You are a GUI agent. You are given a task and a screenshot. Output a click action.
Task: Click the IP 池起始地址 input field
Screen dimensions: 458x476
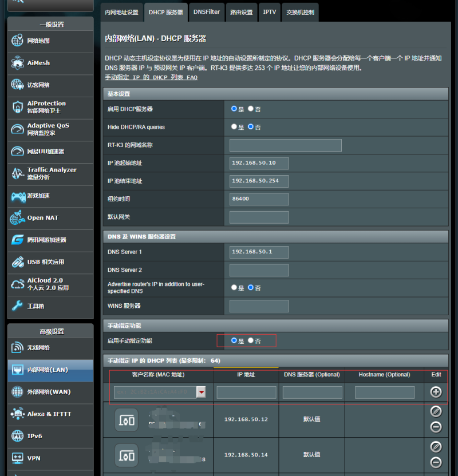259,163
